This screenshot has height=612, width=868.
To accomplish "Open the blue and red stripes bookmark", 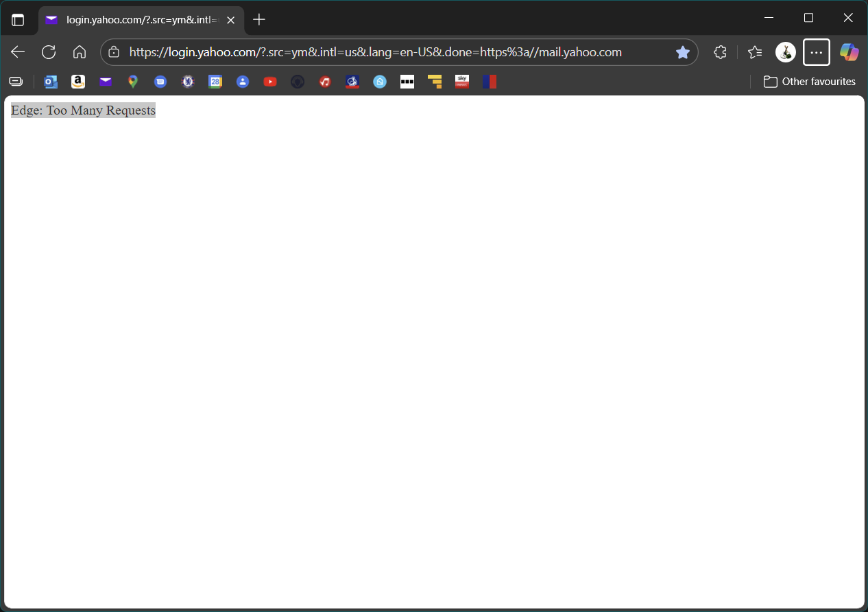I will (489, 82).
